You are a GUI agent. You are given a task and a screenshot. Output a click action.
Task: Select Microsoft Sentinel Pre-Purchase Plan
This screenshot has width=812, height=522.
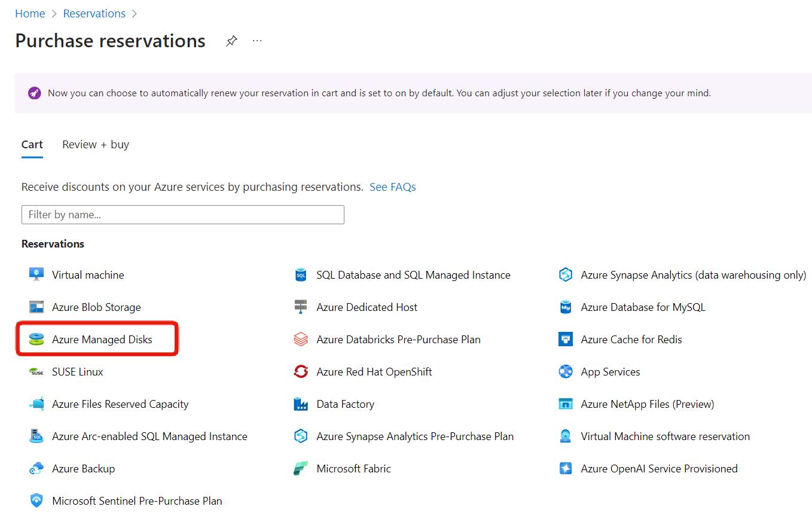click(137, 501)
